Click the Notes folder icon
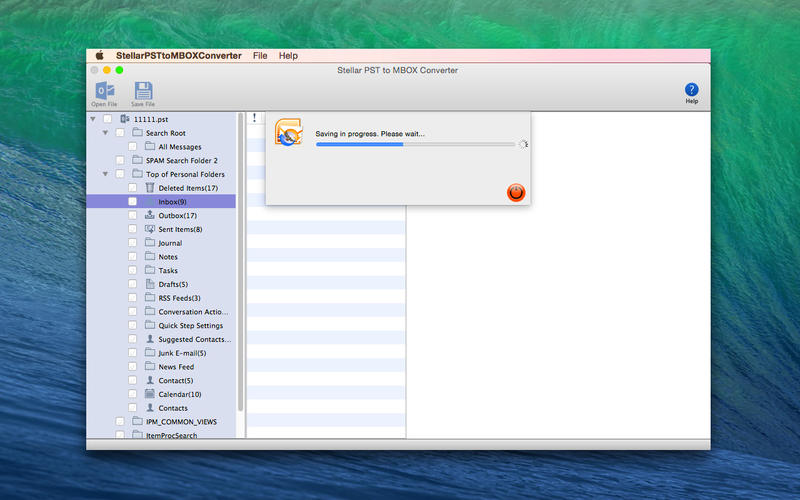Viewport: 800px width, 500px height. click(150, 256)
